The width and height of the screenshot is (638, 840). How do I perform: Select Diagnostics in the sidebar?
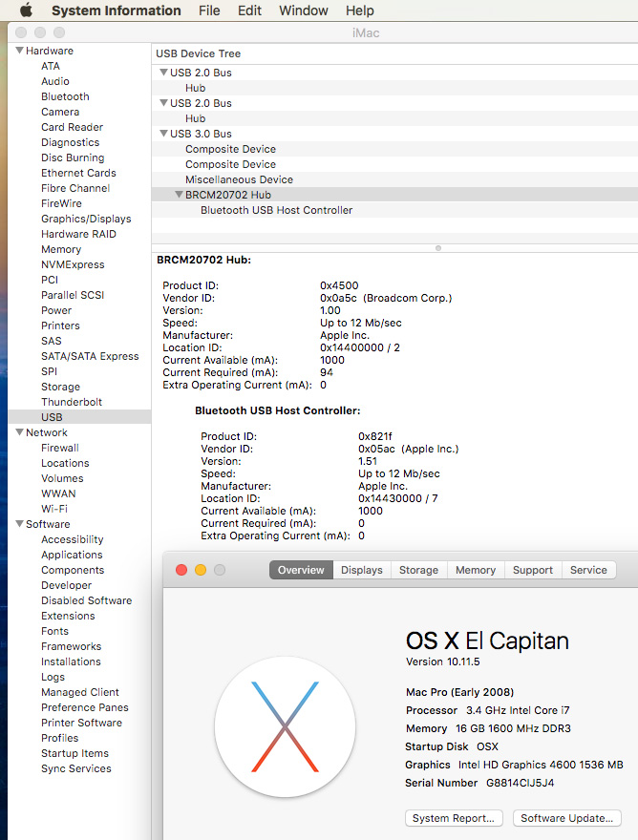pos(71,142)
